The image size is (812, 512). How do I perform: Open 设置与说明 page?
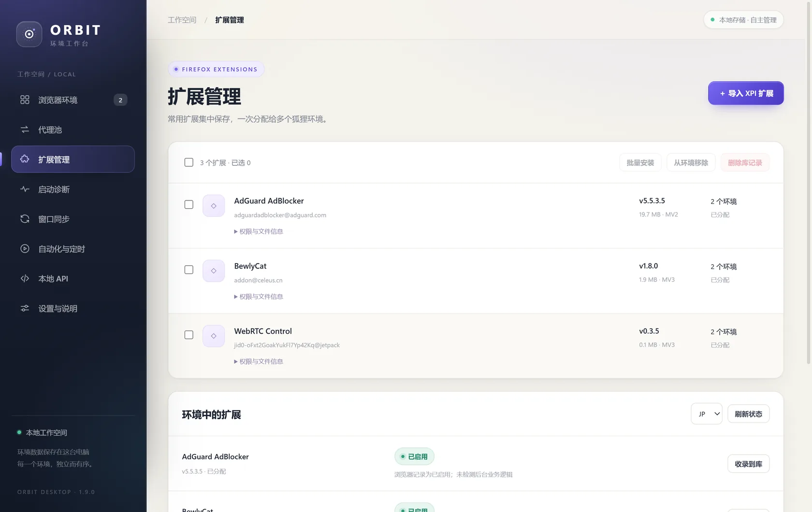(73, 308)
